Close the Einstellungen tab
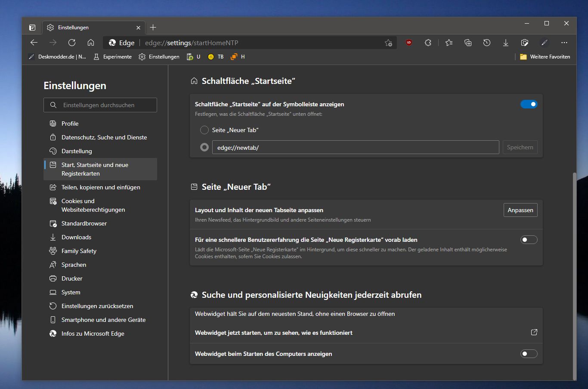Viewport: 588px width, 389px height. click(138, 28)
